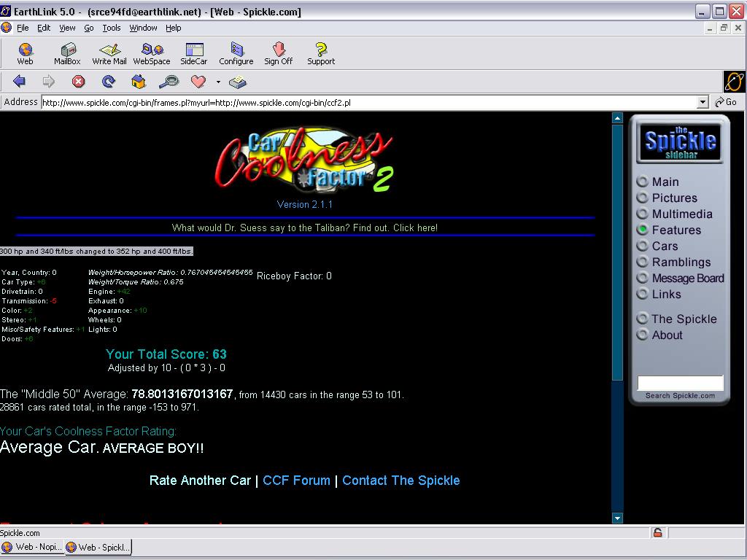Open the Window menu
747x560 pixels.
click(143, 28)
